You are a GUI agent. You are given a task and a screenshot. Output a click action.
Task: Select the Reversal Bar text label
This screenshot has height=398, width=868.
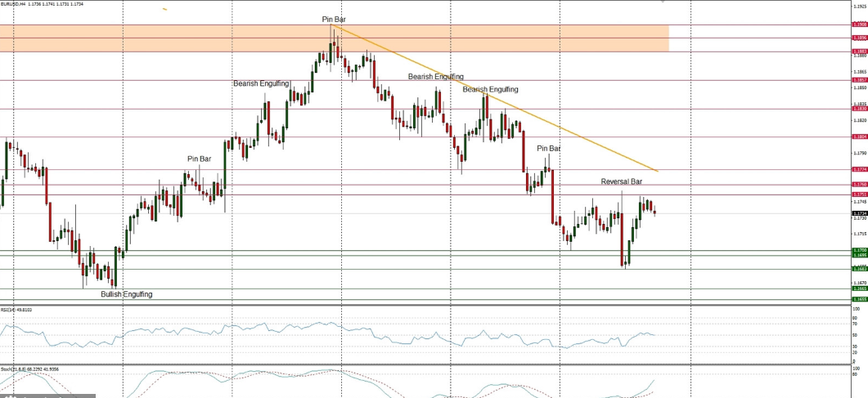point(622,181)
